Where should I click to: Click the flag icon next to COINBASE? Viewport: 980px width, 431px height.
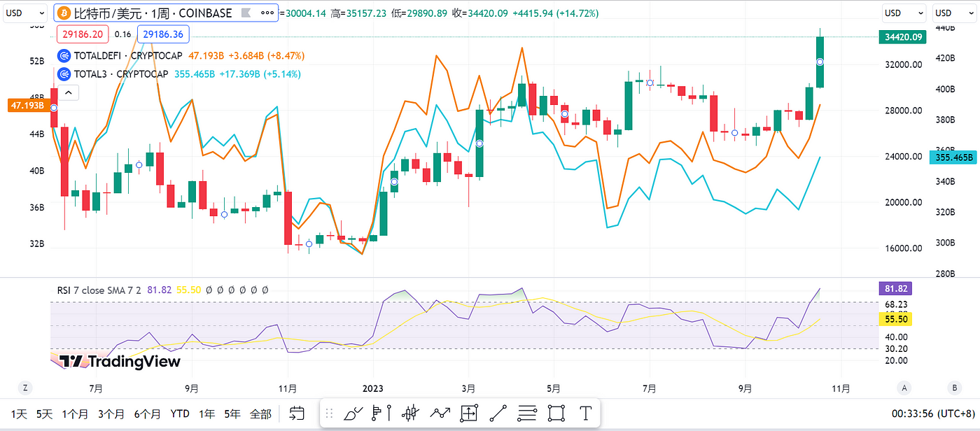(x=245, y=13)
